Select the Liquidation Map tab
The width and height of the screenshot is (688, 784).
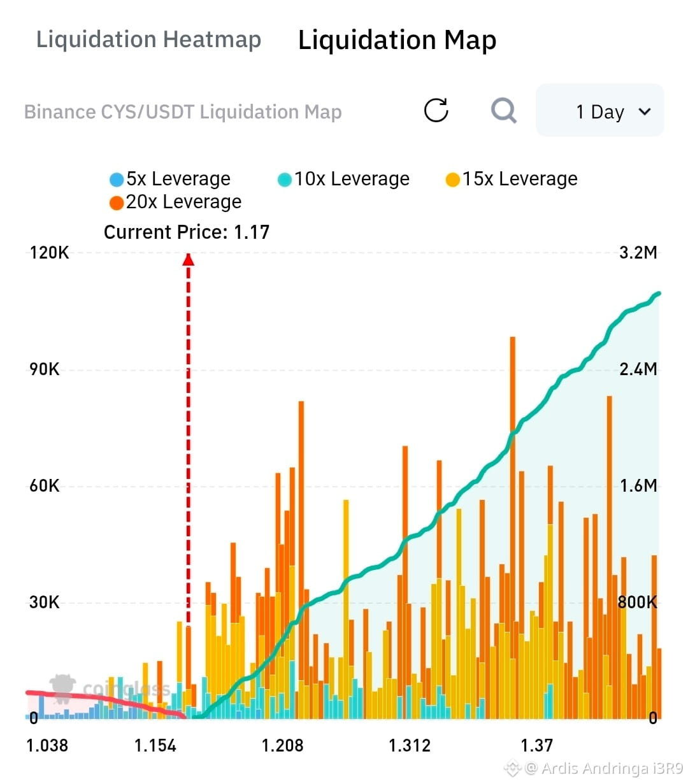398,40
